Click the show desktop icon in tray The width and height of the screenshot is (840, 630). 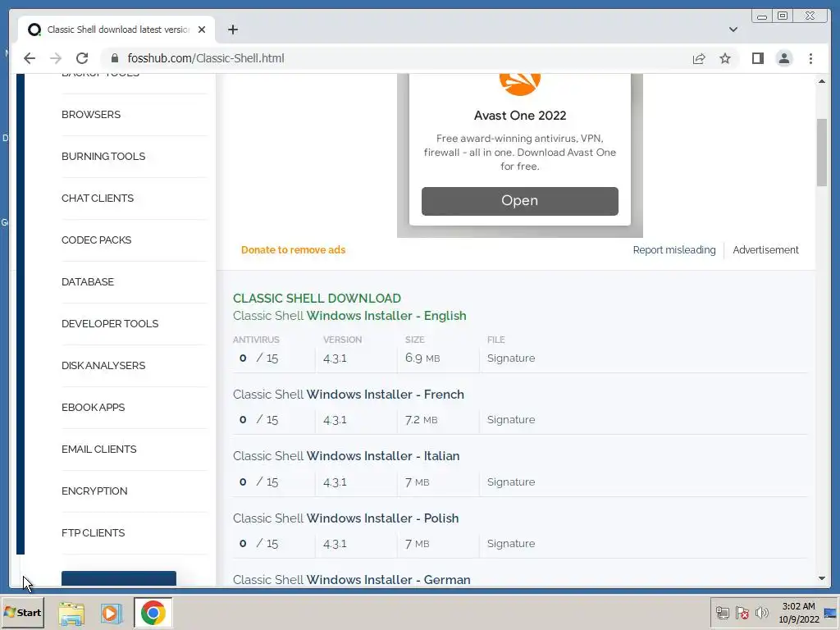(830, 613)
